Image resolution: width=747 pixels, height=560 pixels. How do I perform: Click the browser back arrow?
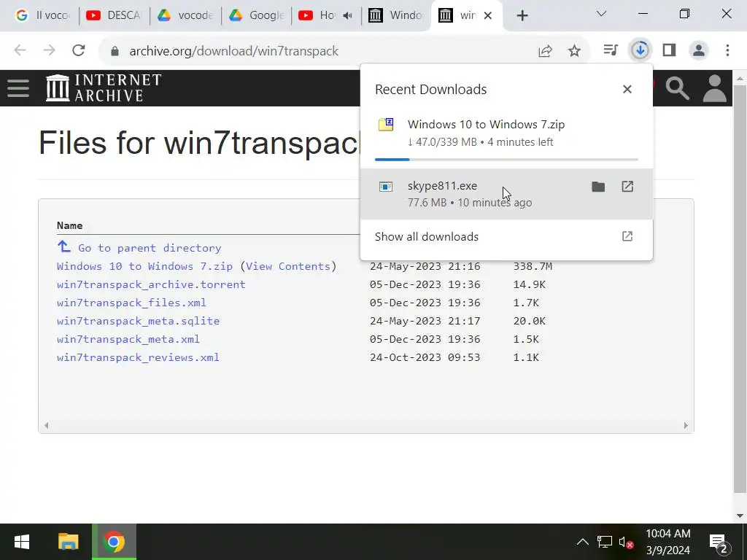click(20, 50)
